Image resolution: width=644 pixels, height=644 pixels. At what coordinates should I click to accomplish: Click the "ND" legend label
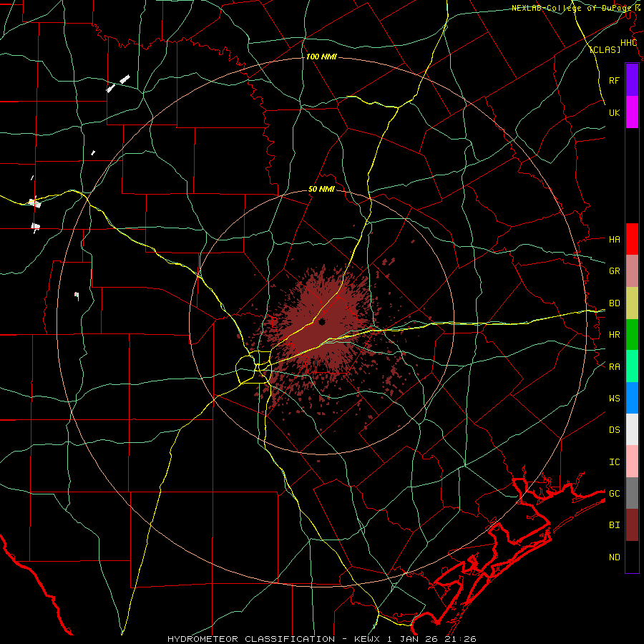(x=615, y=557)
